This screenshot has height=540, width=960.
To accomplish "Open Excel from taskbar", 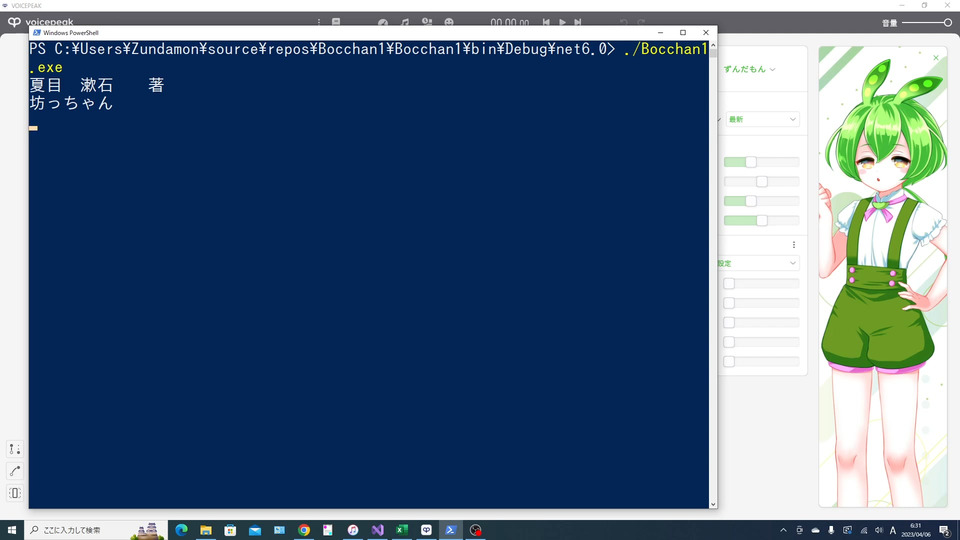I will 402,530.
